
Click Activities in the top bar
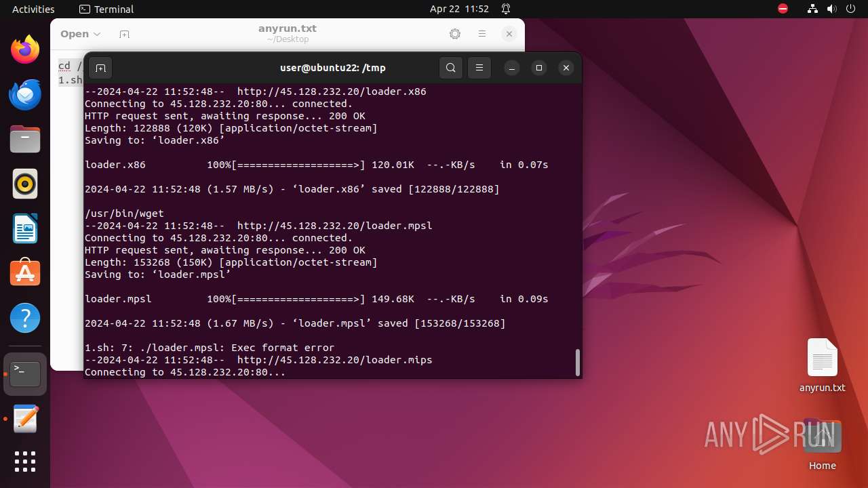[33, 9]
